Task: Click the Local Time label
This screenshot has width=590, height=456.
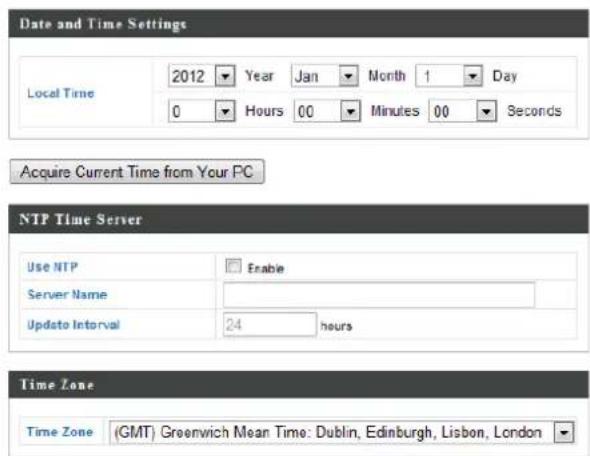Action: [x=61, y=93]
